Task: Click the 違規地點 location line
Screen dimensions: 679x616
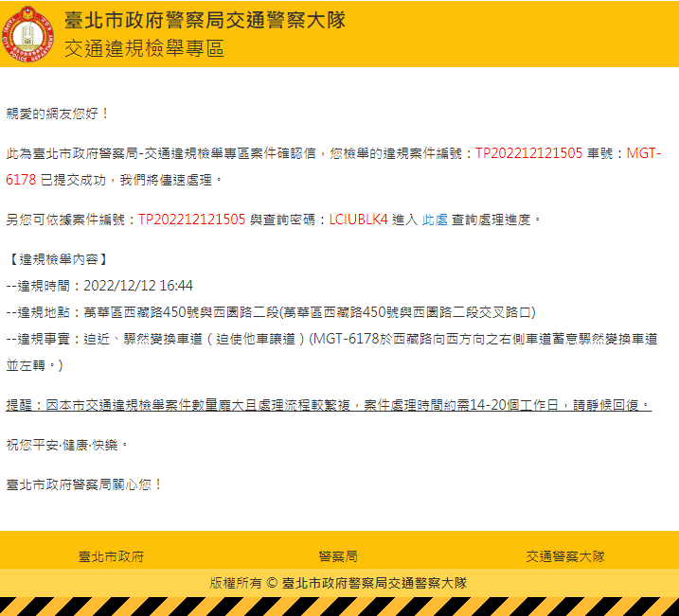Action: coord(271,312)
